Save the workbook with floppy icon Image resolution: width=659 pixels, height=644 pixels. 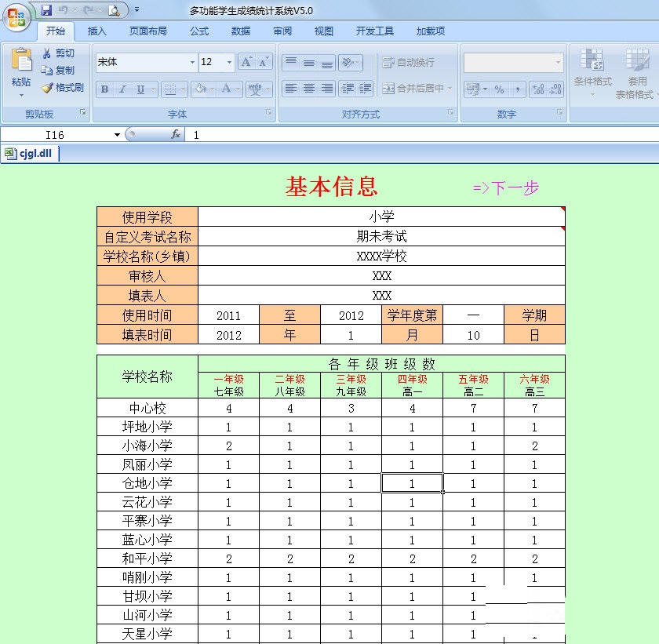pyautogui.click(x=46, y=9)
